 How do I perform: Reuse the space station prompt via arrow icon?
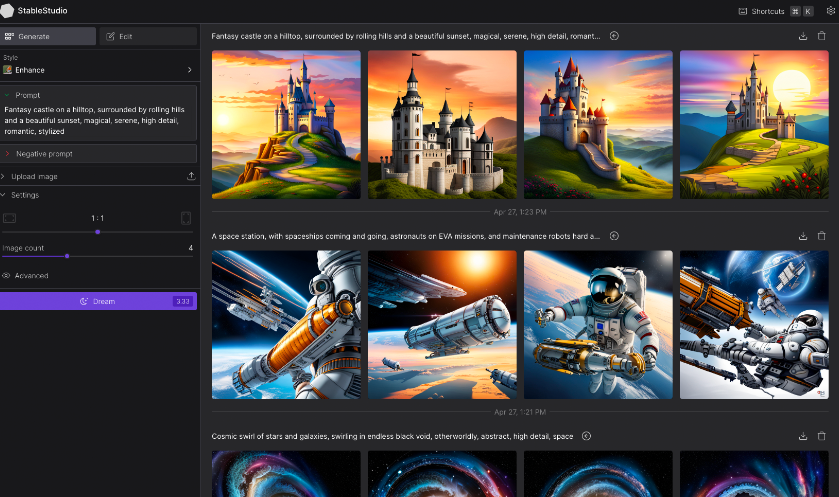614,236
